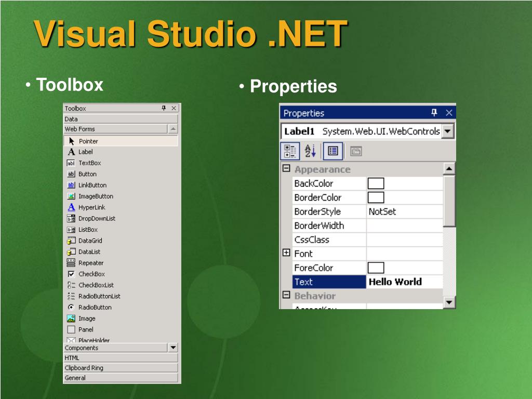
Task: Choose the RadioButtonList control icon
Action: point(71,296)
